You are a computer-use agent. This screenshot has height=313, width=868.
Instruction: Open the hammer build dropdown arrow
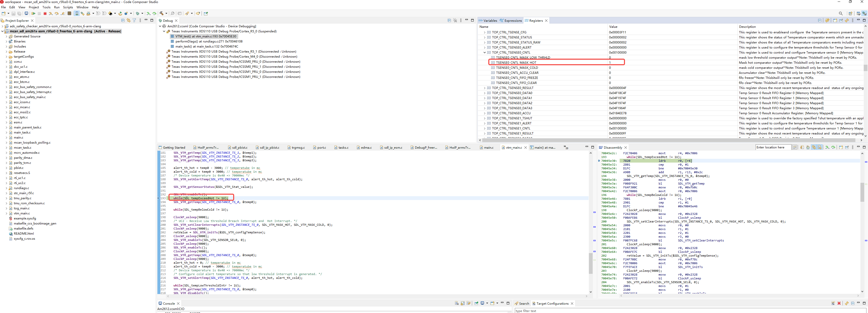(x=166, y=13)
